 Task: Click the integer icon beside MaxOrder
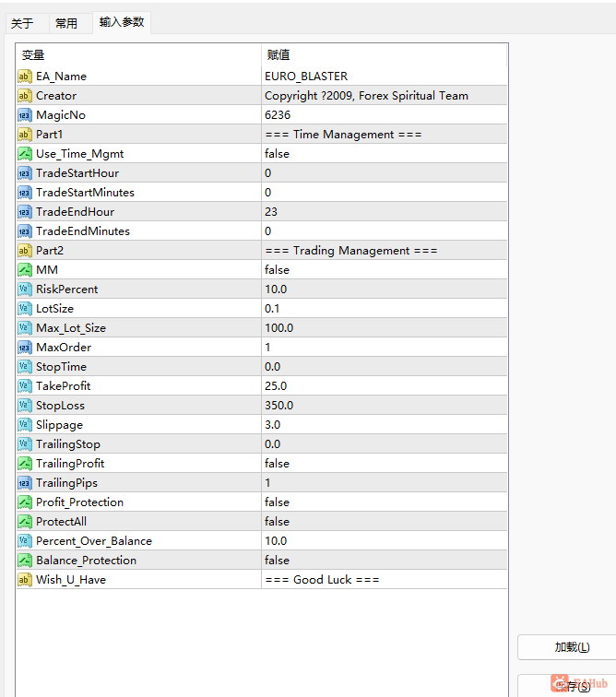click(25, 348)
